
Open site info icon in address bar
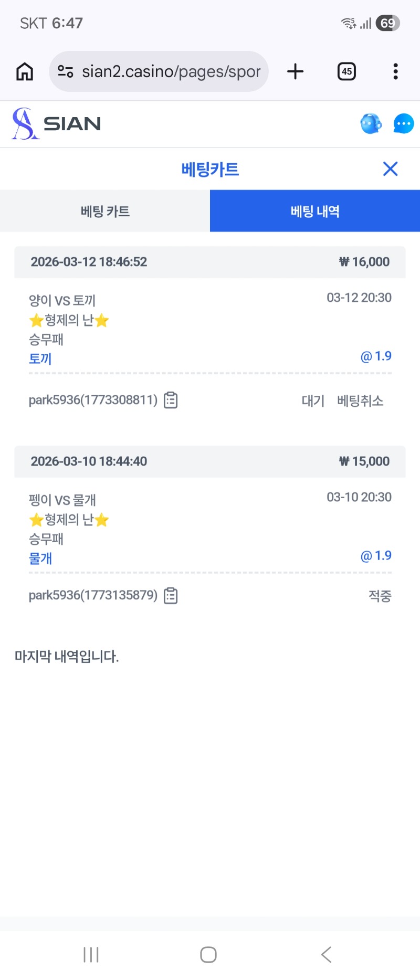(x=65, y=71)
